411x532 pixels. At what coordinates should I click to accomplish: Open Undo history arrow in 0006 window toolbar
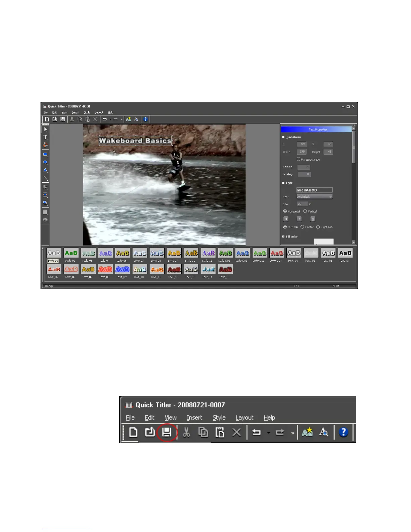(110, 120)
